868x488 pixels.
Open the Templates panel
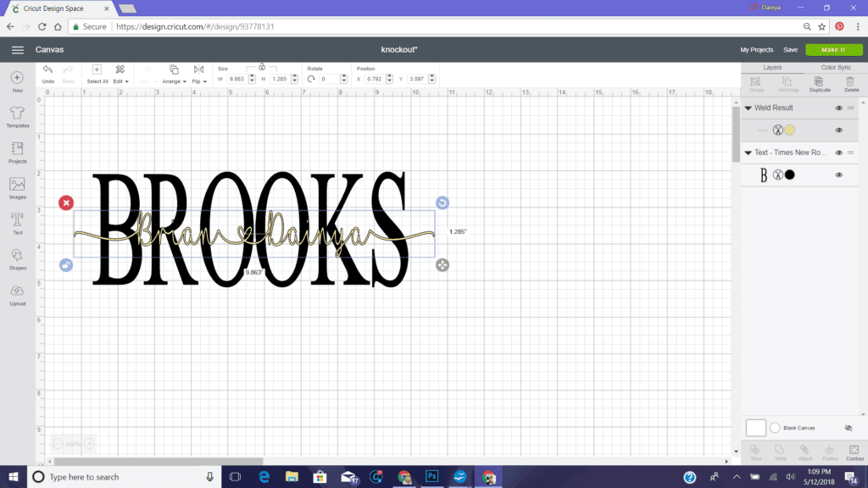tap(17, 117)
